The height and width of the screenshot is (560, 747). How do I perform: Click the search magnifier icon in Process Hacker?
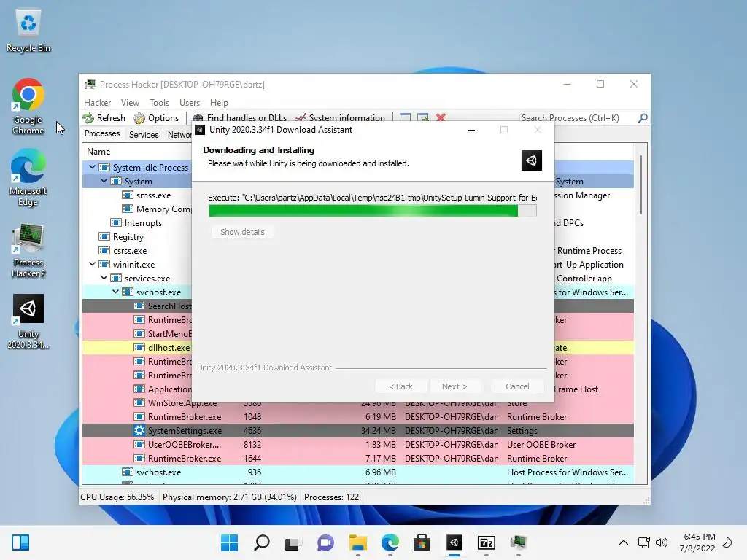click(643, 118)
